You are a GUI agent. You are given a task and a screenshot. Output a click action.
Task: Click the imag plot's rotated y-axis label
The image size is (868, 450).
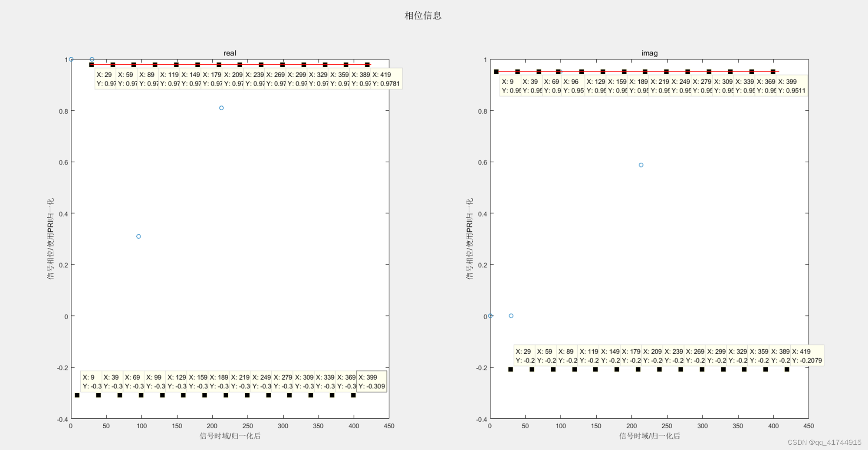click(470, 239)
